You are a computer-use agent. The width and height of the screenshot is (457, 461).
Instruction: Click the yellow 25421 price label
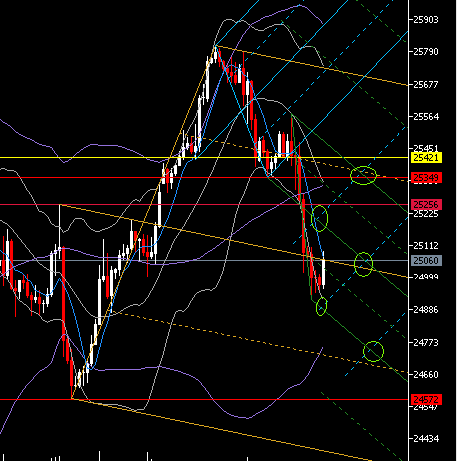tap(427, 157)
